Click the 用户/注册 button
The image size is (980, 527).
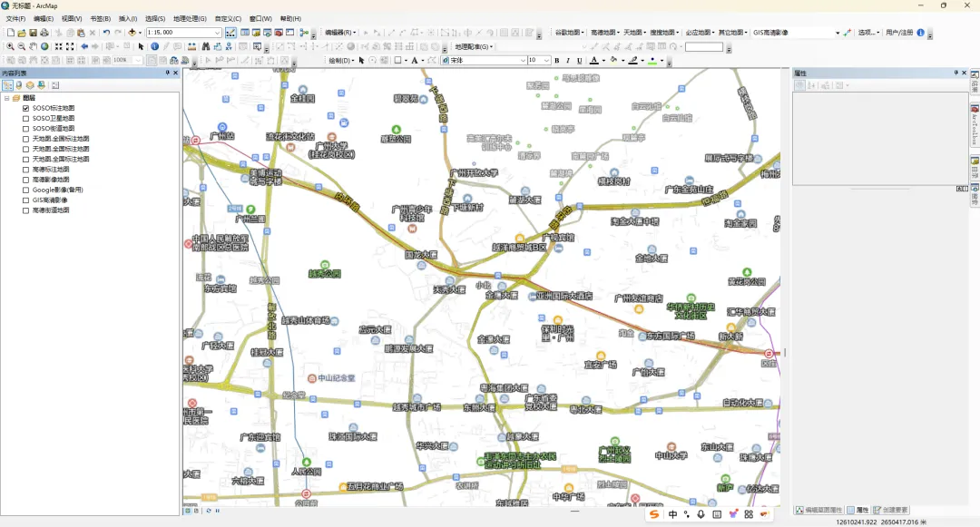[899, 33]
